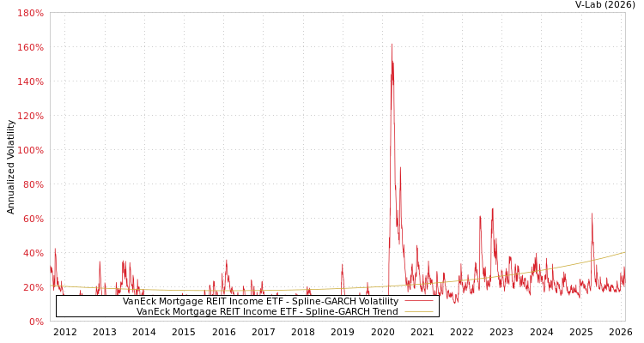
Task: Click the 2023 x-axis year label
Action: [x=501, y=332]
